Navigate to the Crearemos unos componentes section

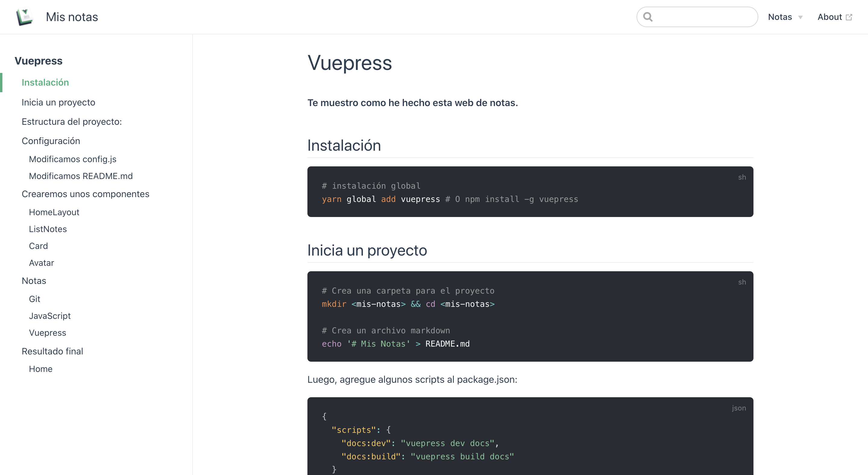[85, 194]
